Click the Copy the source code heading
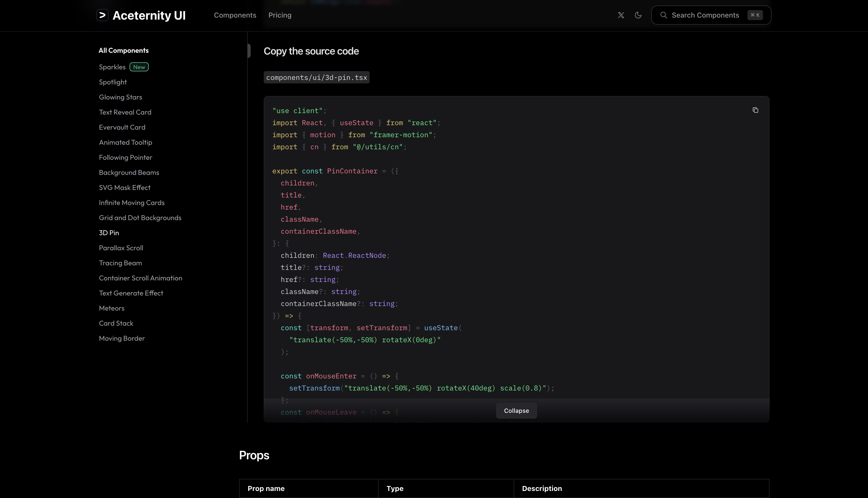 (311, 51)
